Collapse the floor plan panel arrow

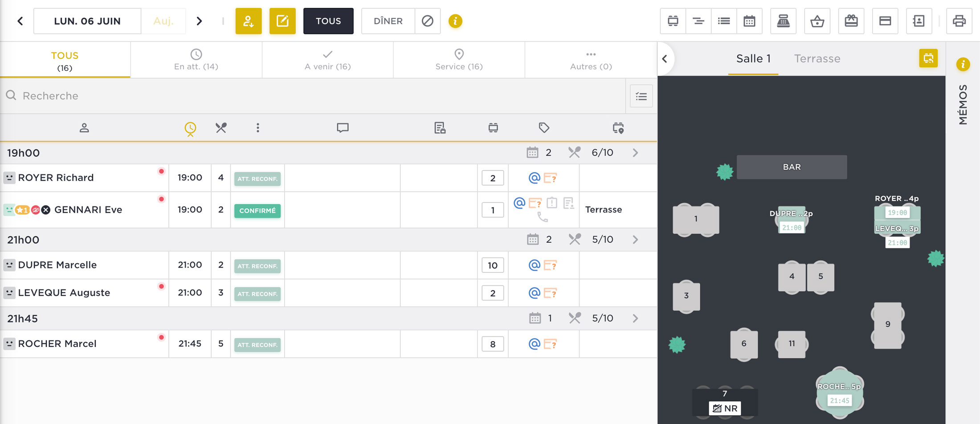[665, 59]
